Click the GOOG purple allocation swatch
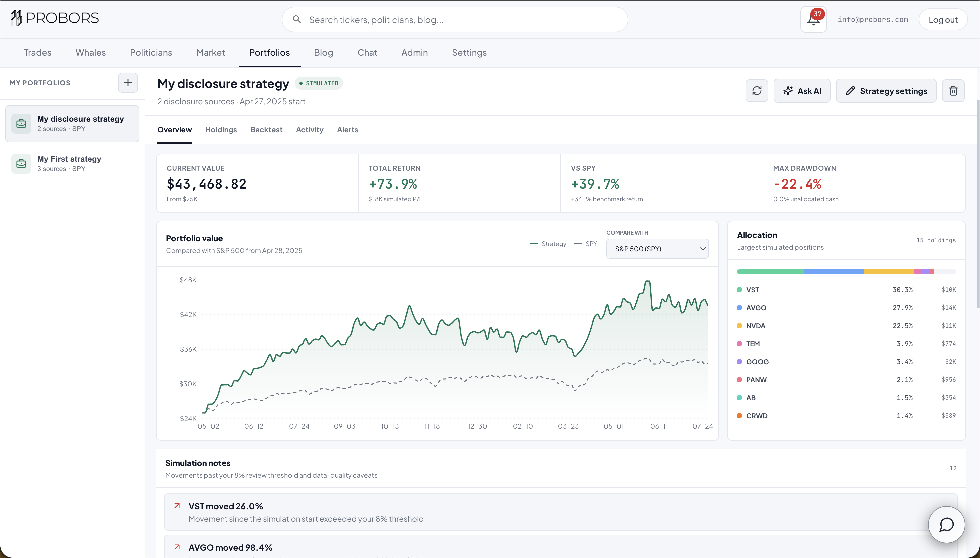This screenshot has width=980, height=558. pyautogui.click(x=739, y=362)
